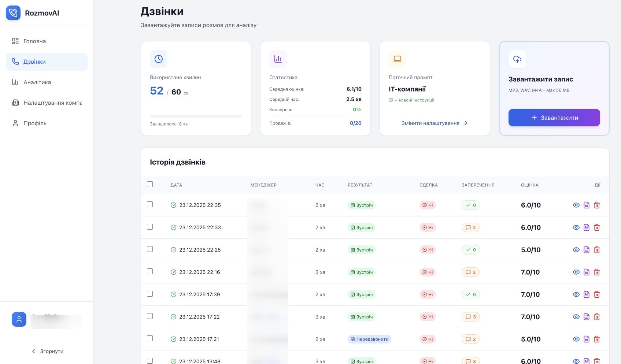Click the laptop icon on the prompt card
Image resolution: width=621 pixels, height=364 pixels.
pos(398,59)
